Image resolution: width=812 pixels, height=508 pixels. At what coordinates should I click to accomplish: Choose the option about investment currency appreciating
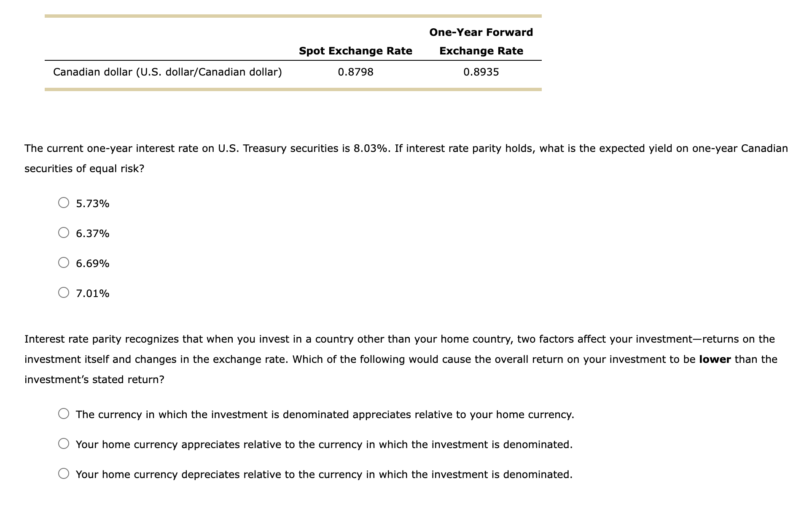(64, 414)
